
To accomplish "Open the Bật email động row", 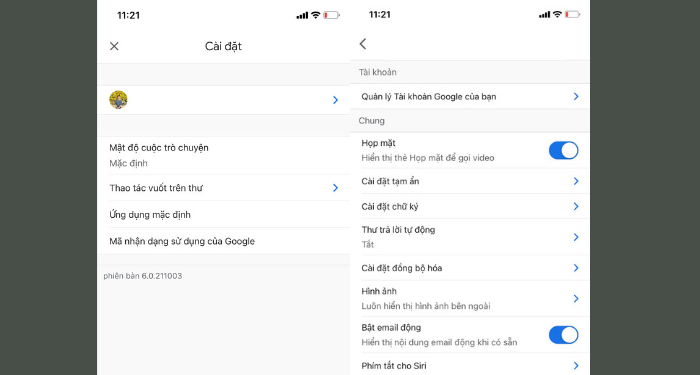I will click(x=470, y=335).
